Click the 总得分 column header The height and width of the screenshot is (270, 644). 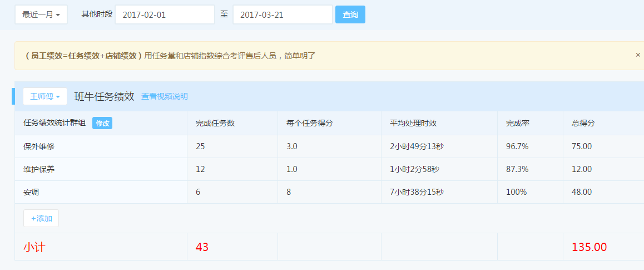point(583,123)
